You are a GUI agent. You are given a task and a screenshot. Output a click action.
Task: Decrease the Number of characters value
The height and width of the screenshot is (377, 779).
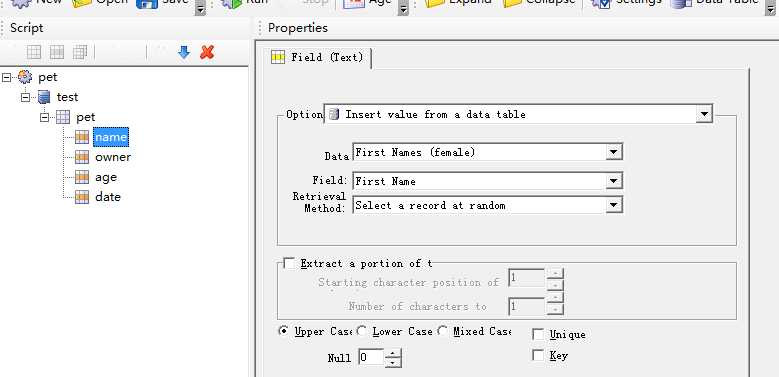555,310
